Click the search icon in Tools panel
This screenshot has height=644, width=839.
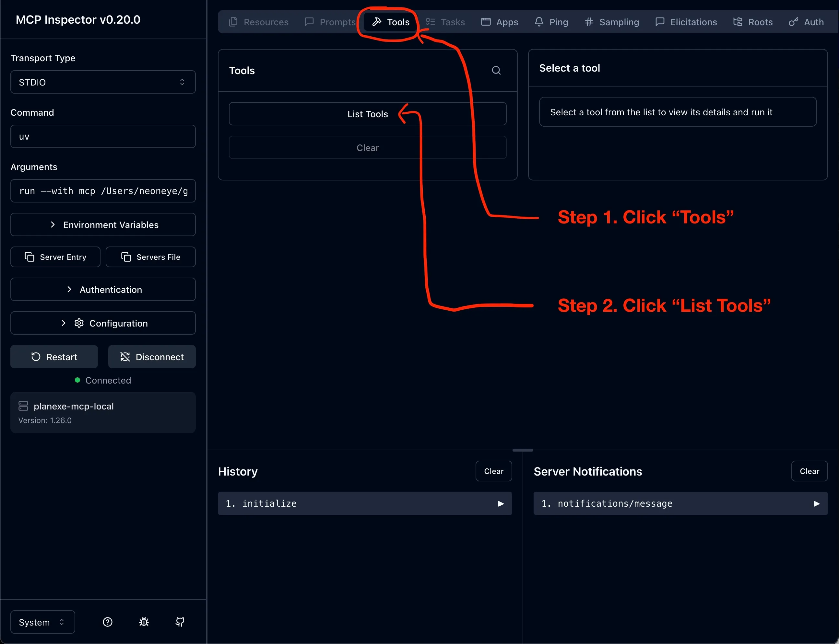496,71
